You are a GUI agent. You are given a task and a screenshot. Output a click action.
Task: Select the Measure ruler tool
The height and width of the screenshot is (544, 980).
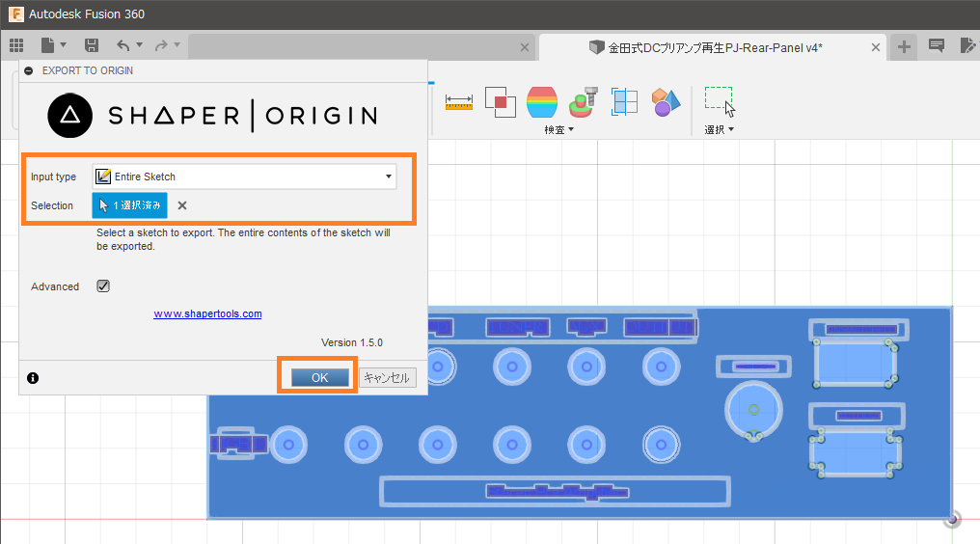click(459, 102)
